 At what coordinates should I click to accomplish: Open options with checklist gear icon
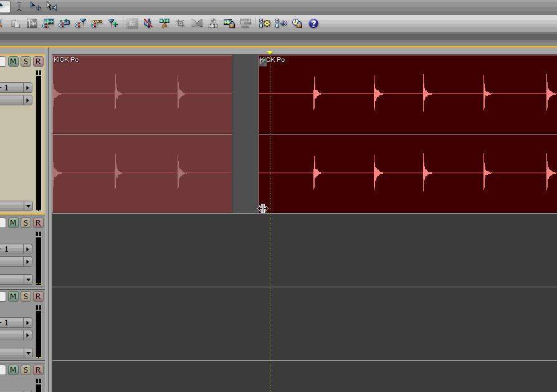coord(265,24)
